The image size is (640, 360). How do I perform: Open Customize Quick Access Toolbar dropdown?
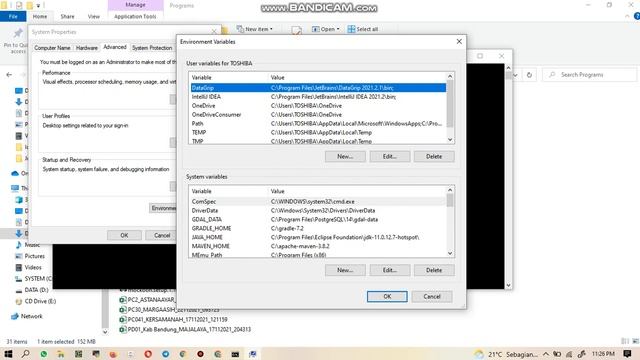38,6
